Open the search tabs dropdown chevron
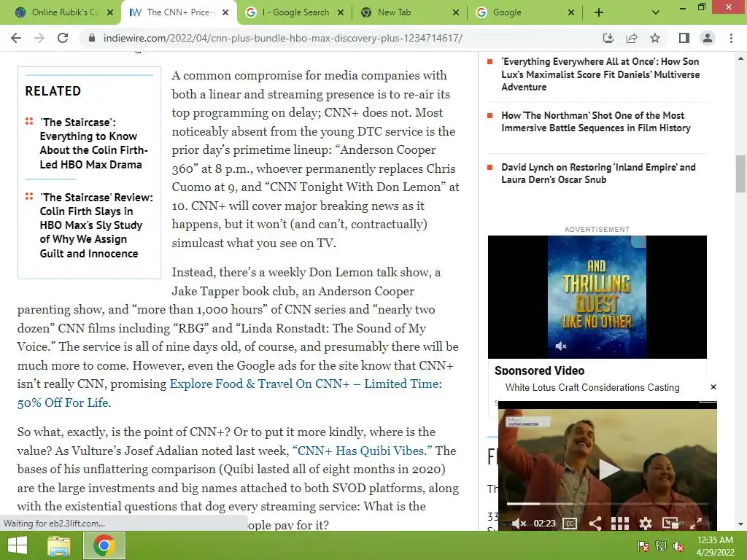This screenshot has height=560, width=747. [656, 12]
